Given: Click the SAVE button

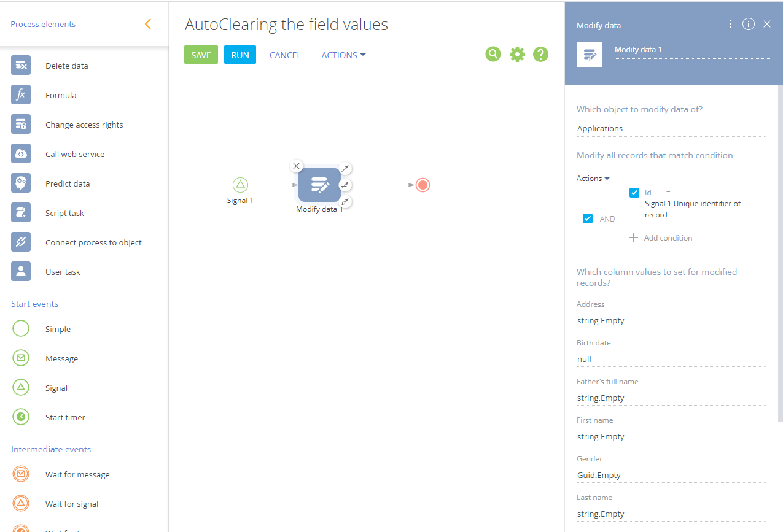Looking at the screenshot, I should coord(201,55).
